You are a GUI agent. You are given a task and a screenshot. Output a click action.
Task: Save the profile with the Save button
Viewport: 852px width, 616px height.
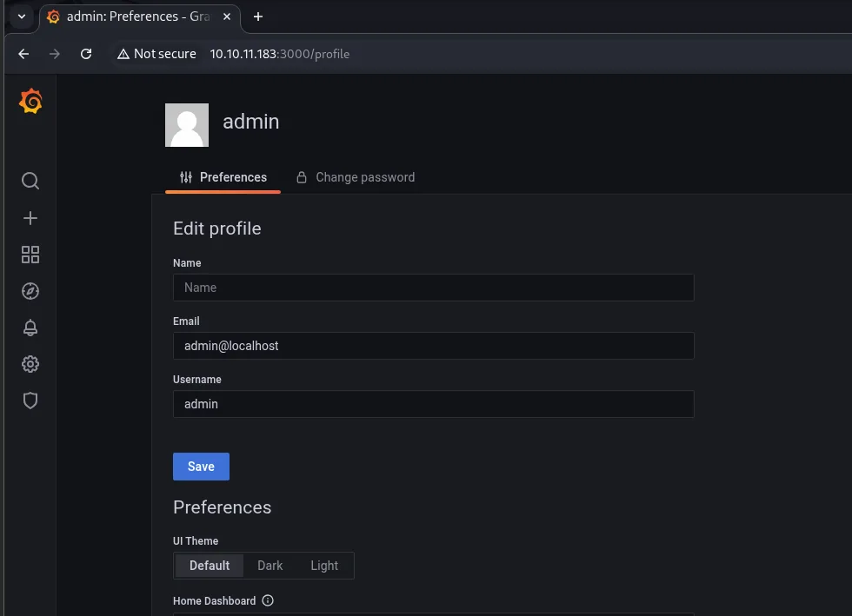tap(201, 467)
